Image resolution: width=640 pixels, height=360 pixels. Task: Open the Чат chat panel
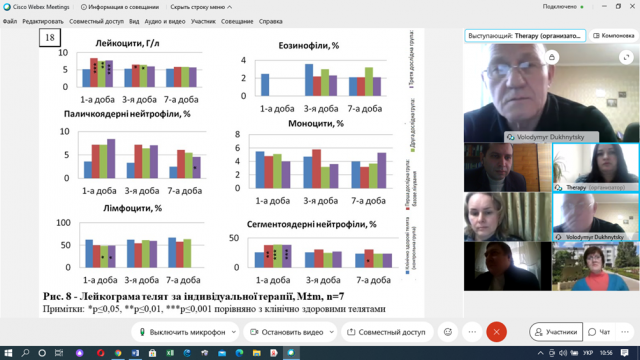pos(599,332)
